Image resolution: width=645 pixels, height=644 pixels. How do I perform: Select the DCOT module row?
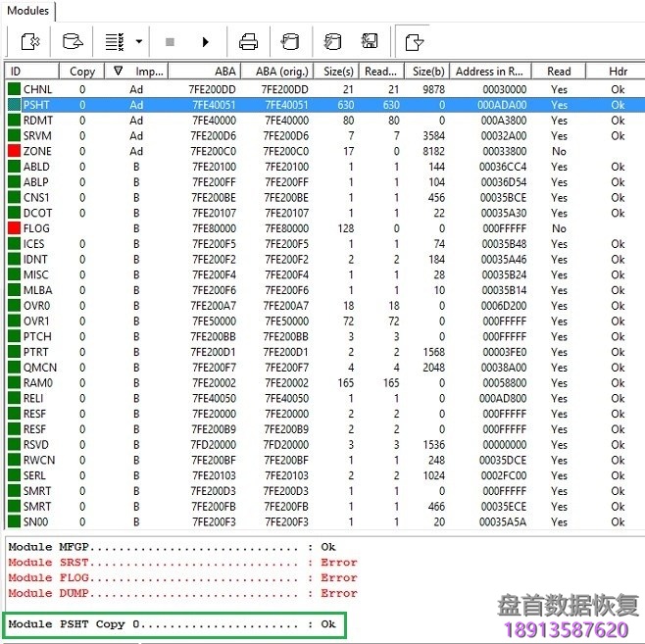click(325, 213)
